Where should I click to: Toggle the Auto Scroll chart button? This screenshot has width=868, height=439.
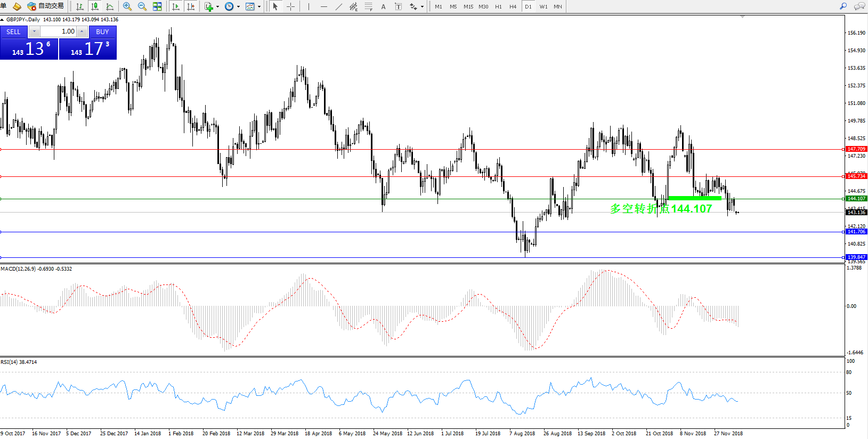[x=176, y=6]
